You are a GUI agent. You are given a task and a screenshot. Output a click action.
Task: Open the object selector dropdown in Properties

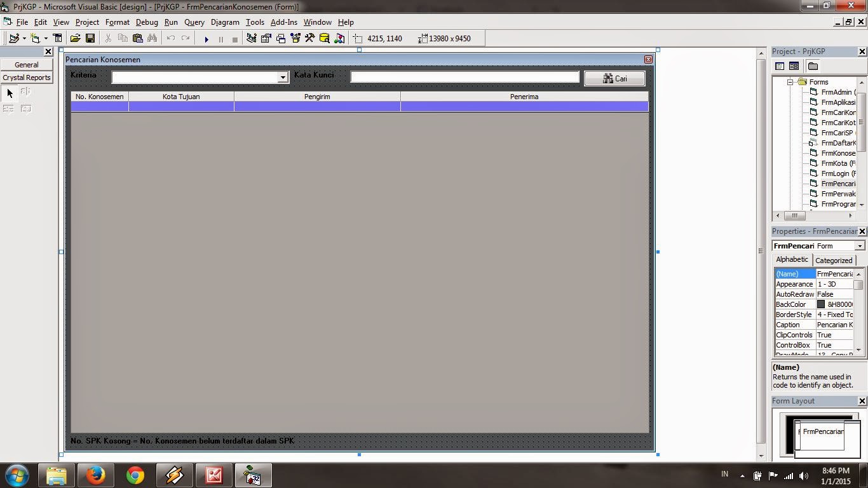click(x=860, y=245)
